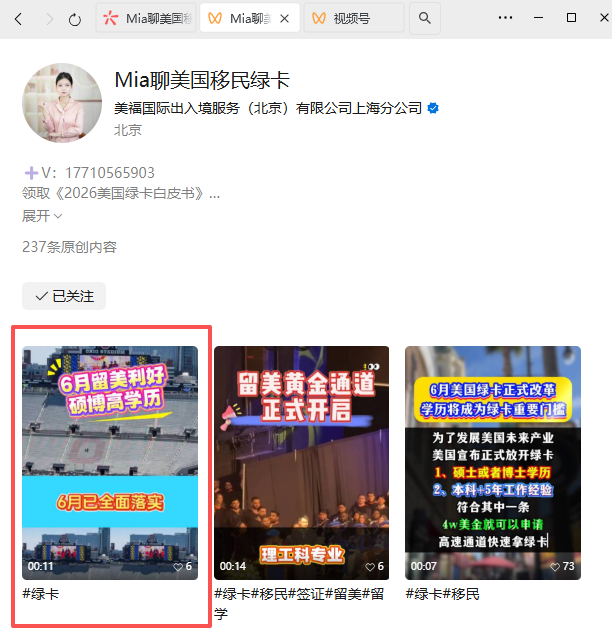The image size is (612, 628).
Task: Select the active Mia聊 tab
Action: coord(250,18)
